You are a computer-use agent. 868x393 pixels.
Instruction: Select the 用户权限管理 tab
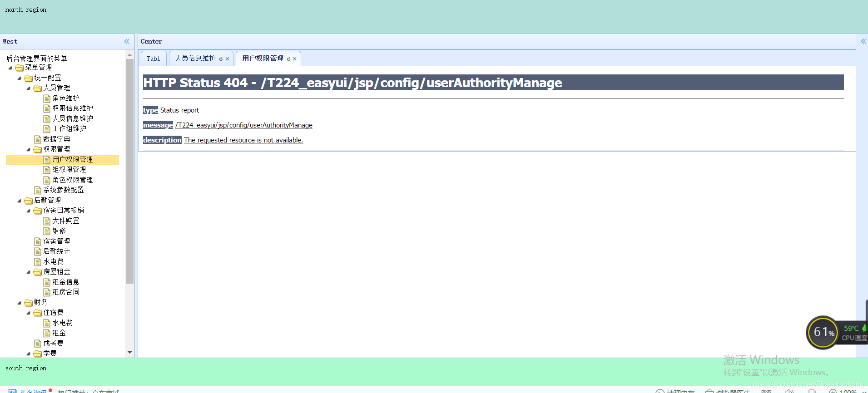click(263, 59)
